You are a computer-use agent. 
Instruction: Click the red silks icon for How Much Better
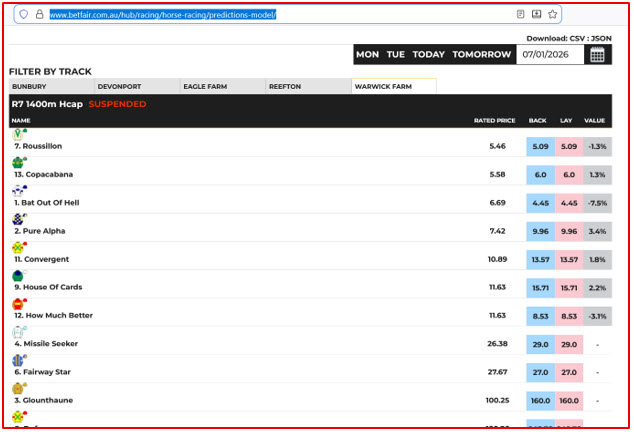pyautogui.click(x=18, y=303)
